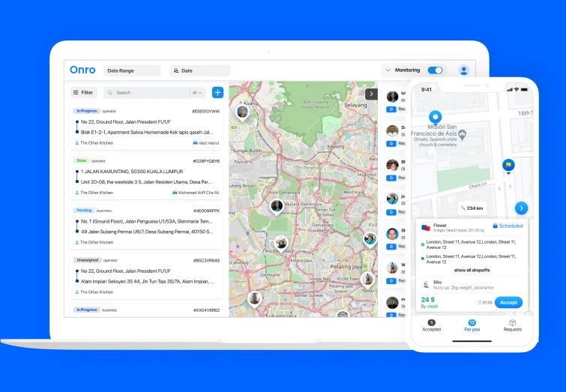Switch to the Accepted tab
The width and height of the screenshot is (566, 392).
tap(431, 325)
